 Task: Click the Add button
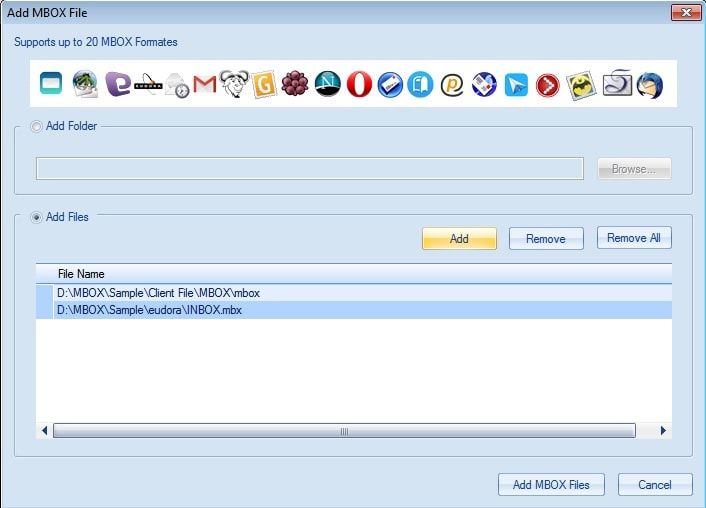click(459, 238)
